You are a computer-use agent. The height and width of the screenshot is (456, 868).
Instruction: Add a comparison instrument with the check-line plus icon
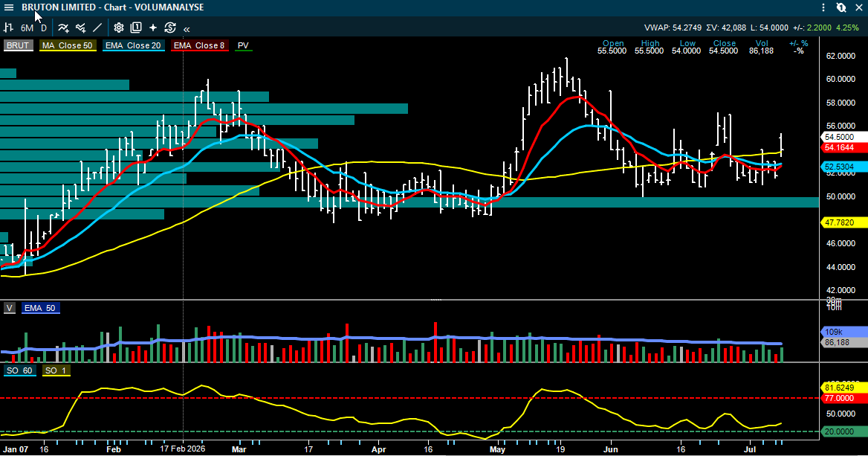tap(81, 28)
